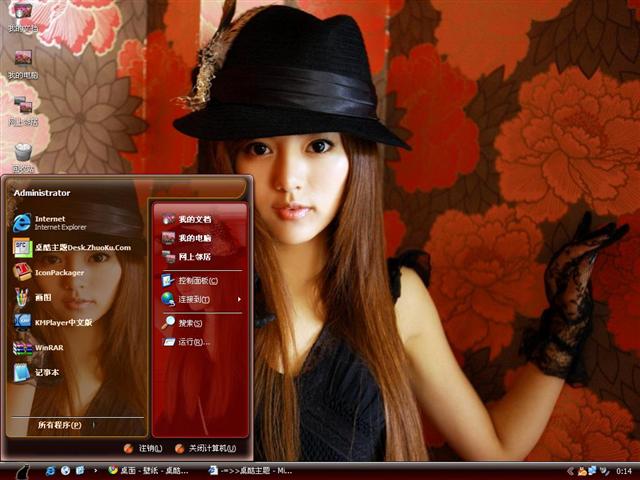
Task: Switch to 桌酷主题 taskbar window
Action: [x=250, y=471]
